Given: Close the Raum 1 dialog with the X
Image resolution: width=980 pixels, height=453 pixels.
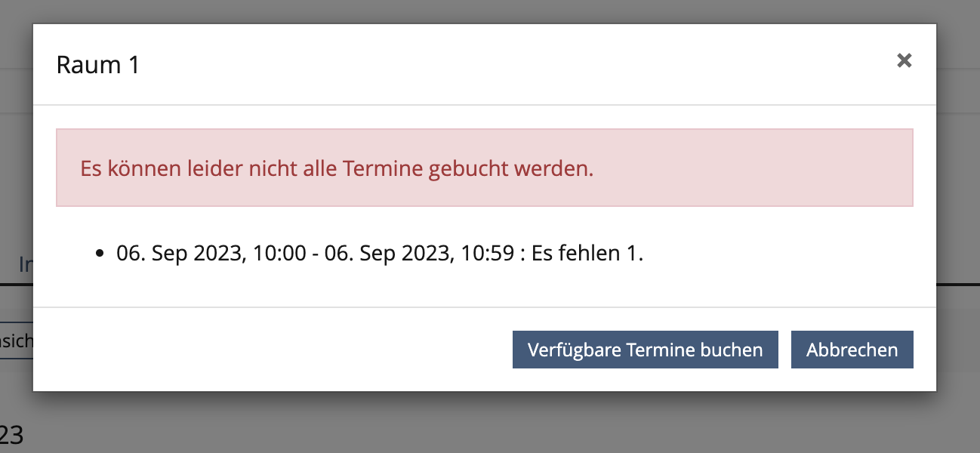Looking at the screenshot, I should pyautogui.click(x=904, y=61).
